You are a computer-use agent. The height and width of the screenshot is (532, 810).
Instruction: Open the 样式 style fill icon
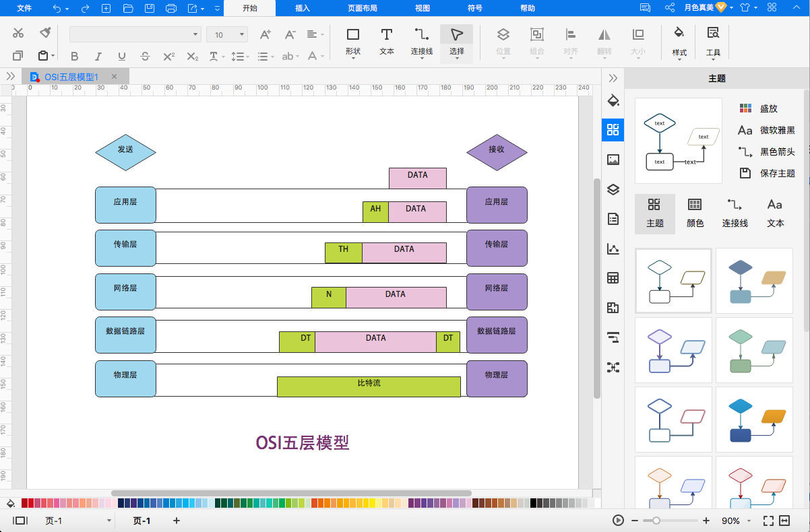679,42
